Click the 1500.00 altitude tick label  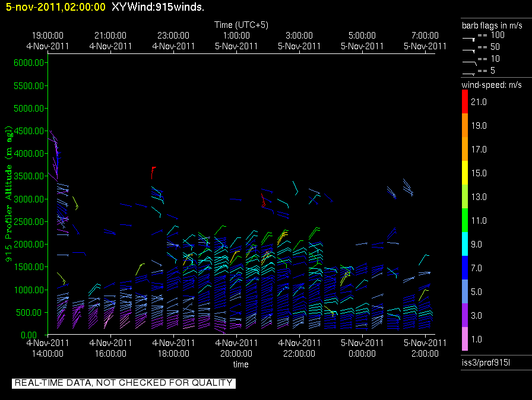(x=29, y=267)
